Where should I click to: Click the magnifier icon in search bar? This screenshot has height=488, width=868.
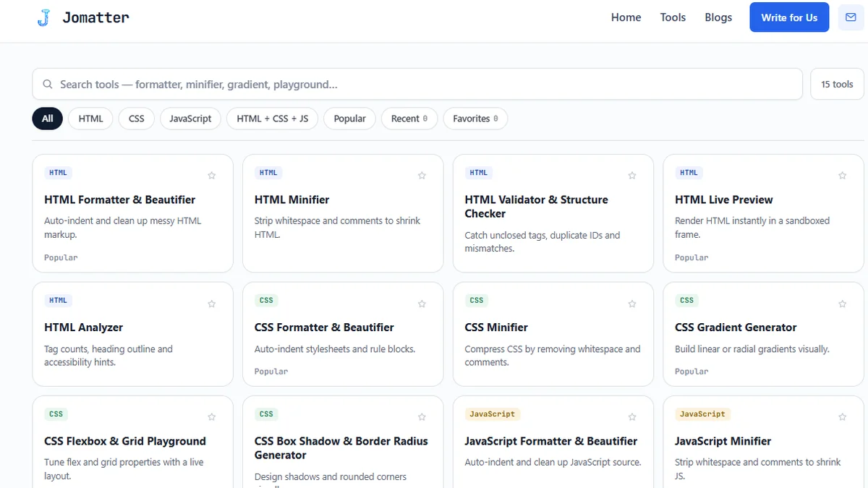[48, 85]
